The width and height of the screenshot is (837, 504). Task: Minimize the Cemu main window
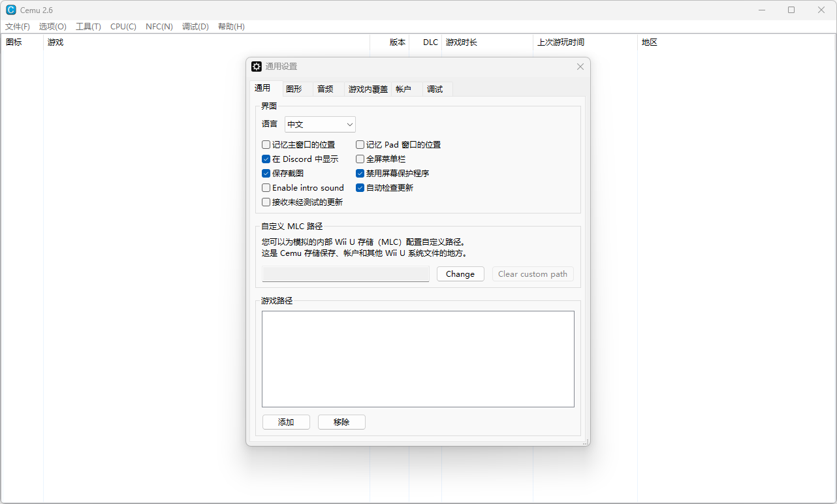[x=761, y=10]
